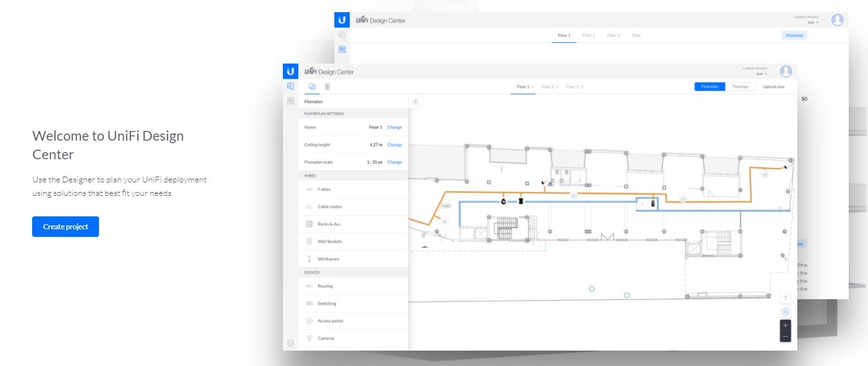Click bill list sidebar icon in back window

(342, 49)
